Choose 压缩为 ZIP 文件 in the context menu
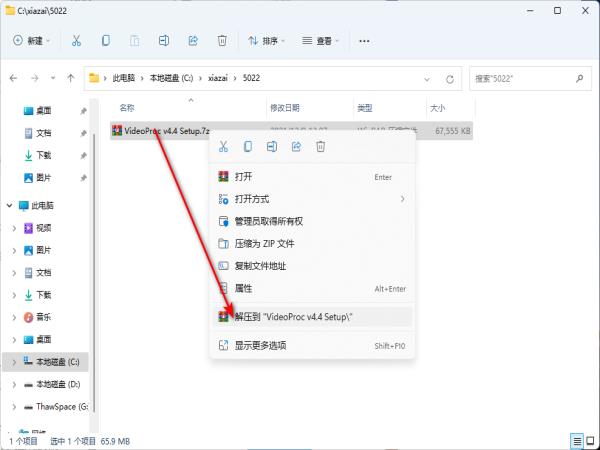The height and width of the screenshot is (450, 600). [x=312, y=243]
